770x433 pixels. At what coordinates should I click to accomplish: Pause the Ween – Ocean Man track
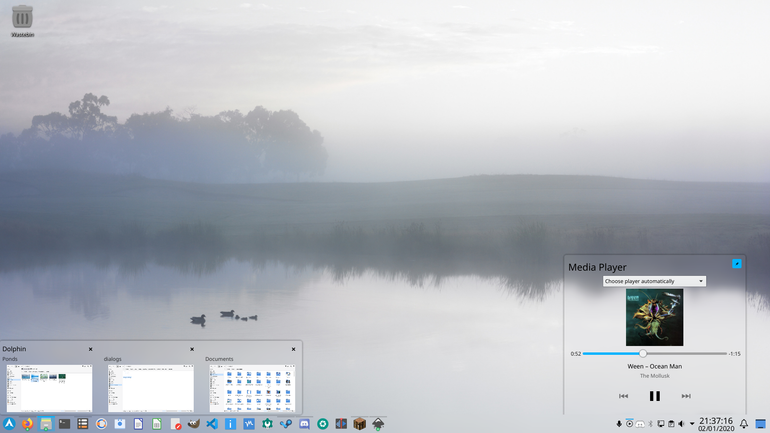coord(655,396)
